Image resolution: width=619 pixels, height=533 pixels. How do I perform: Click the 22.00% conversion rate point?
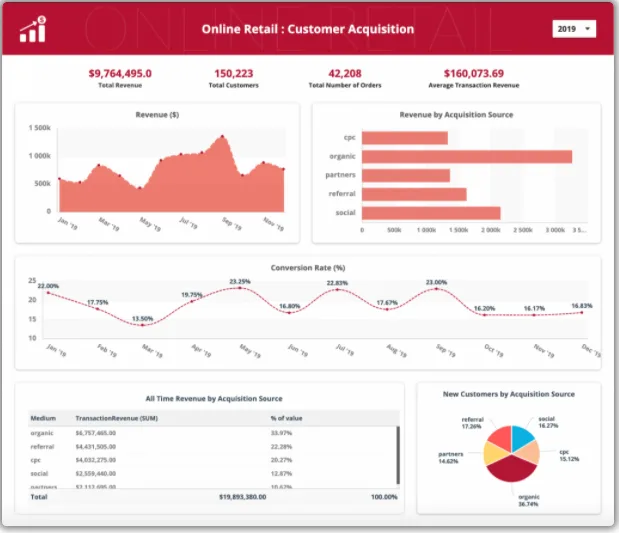coord(48,293)
